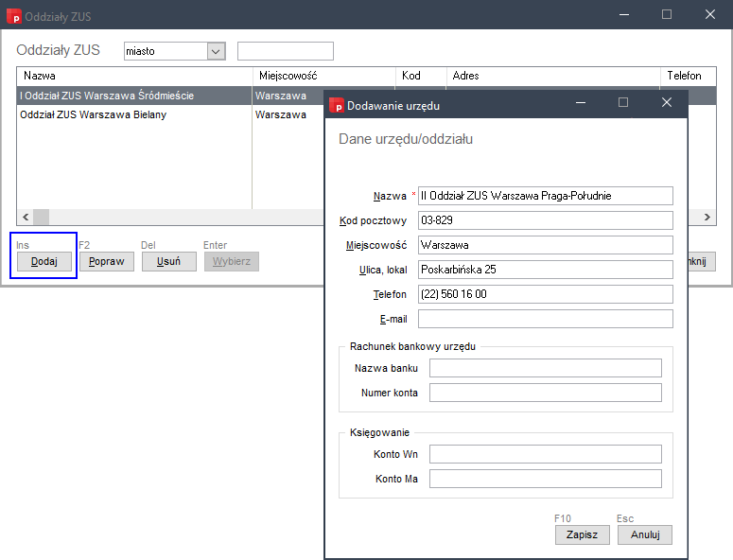Close the Oddziały ZUS window

coord(710,14)
